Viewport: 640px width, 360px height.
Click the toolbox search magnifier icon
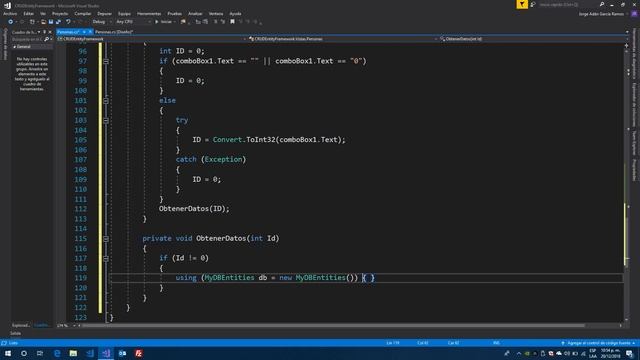point(47,39)
